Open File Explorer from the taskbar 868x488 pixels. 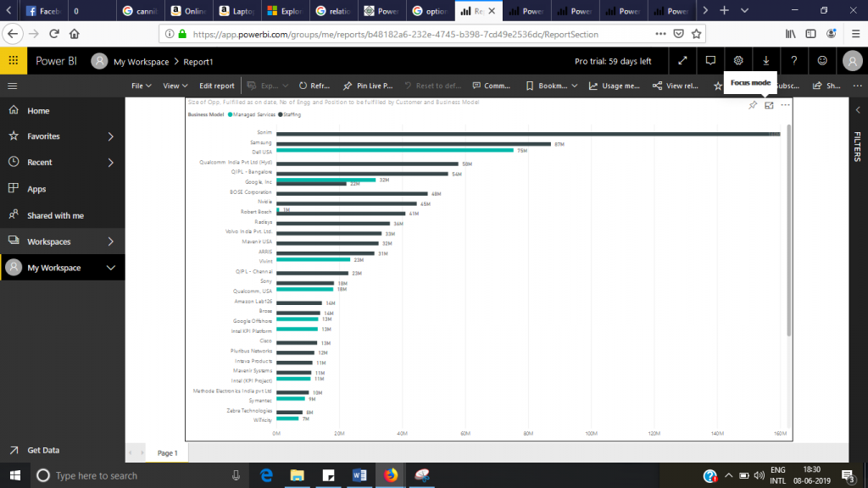[298, 475]
